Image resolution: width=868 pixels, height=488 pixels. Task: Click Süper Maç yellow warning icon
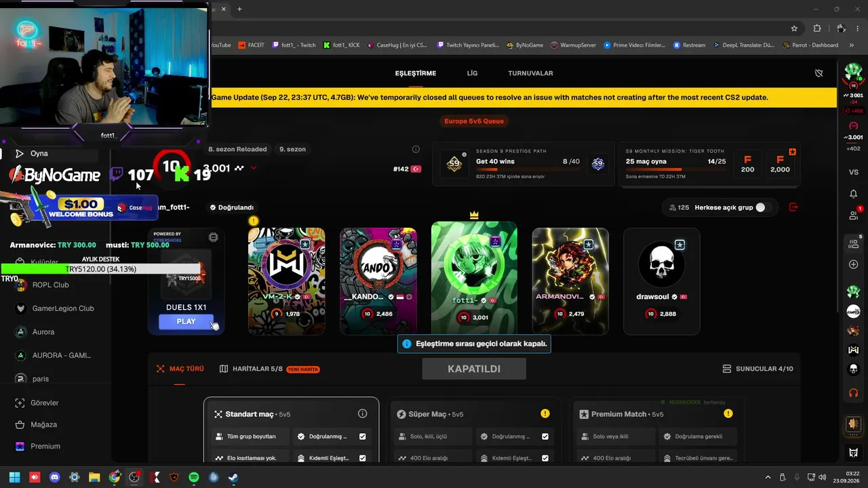click(x=545, y=413)
